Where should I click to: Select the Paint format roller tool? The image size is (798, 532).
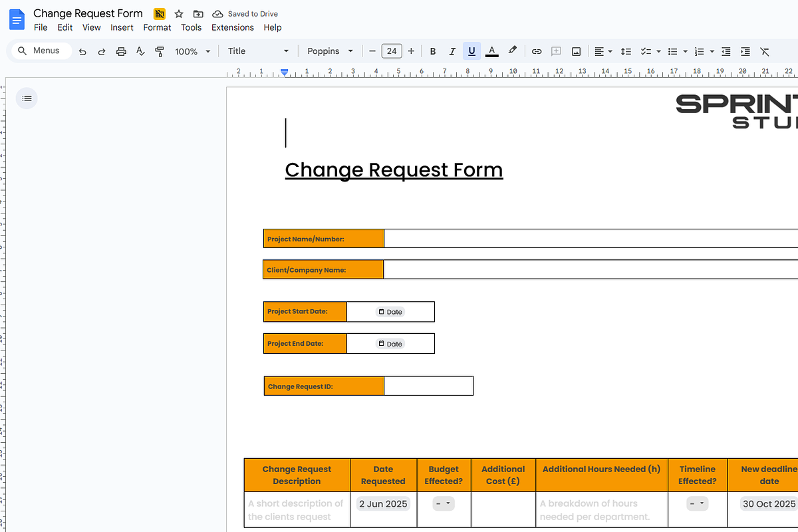coord(160,51)
